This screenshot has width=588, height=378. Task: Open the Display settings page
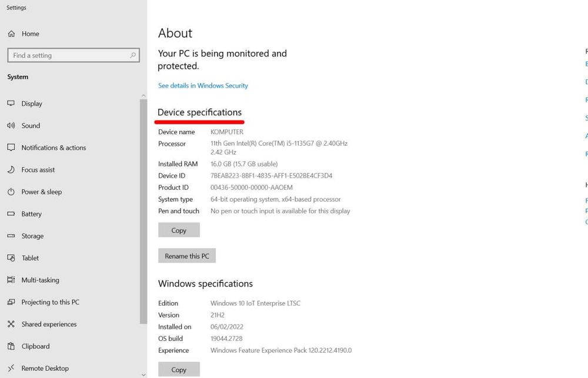click(71, 103)
